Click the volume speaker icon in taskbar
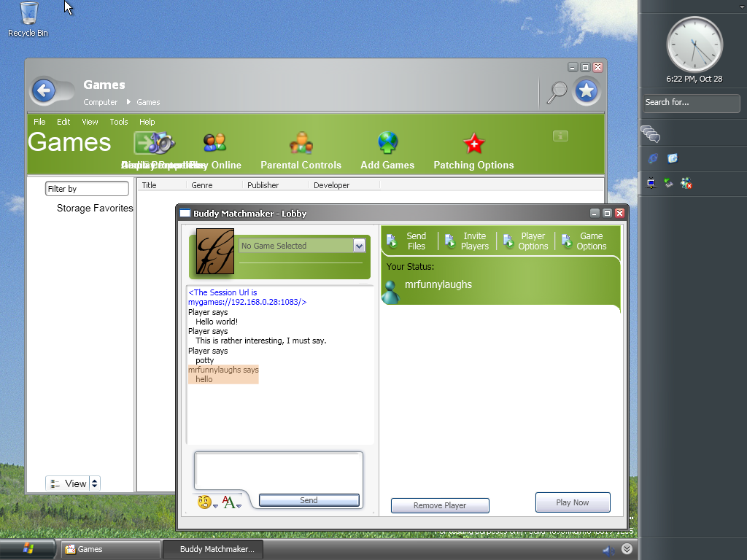747x560 pixels. [x=608, y=551]
